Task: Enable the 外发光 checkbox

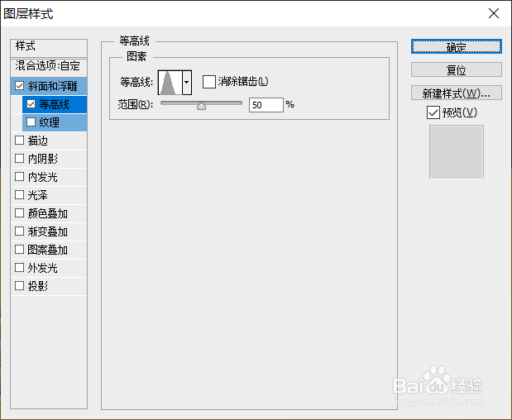Action: [x=20, y=268]
